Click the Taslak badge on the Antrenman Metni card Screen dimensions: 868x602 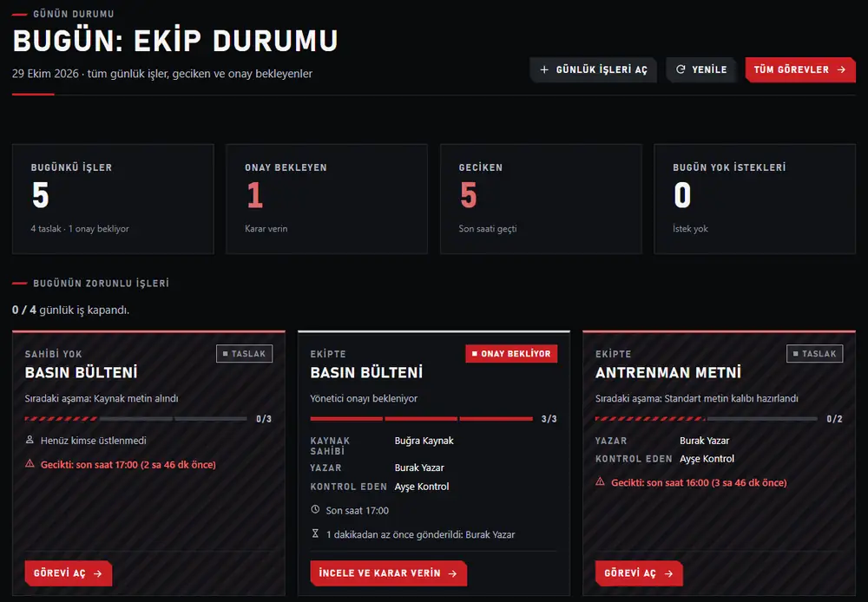[x=814, y=354]
